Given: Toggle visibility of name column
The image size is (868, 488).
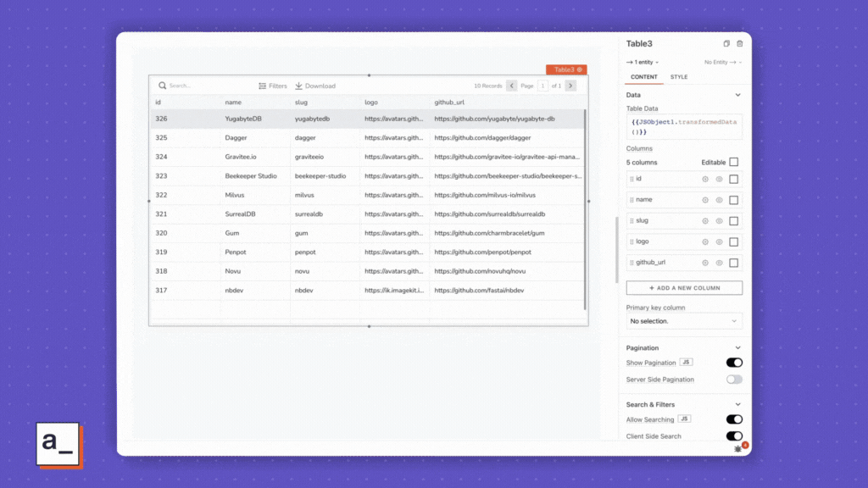Looking at the screenshot, I should pyautogui.click(x=719, y=200).
